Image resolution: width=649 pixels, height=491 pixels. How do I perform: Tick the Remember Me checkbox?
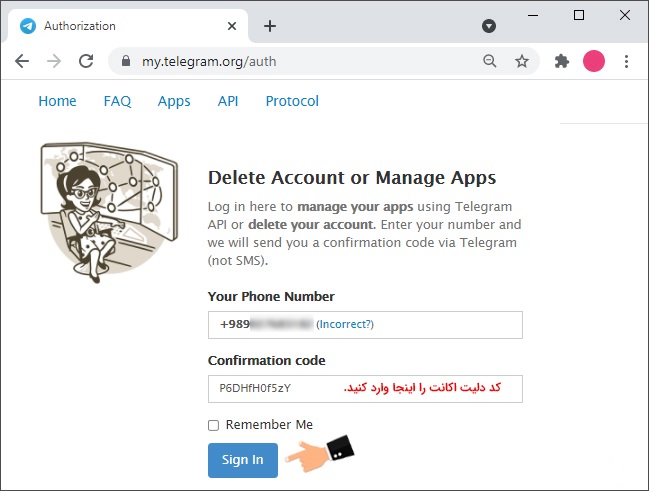[x=213, y=425]
